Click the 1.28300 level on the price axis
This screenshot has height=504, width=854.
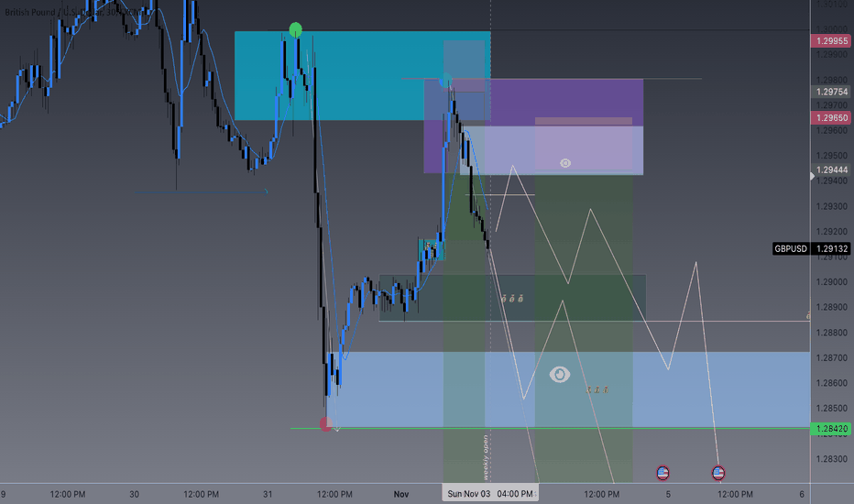click(x=832, y=459)
